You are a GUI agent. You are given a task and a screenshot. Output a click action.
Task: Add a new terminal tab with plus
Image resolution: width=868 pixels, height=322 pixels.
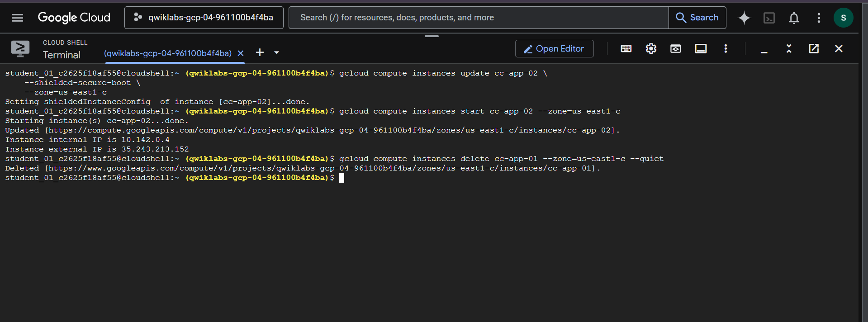[x=260, y=52]
